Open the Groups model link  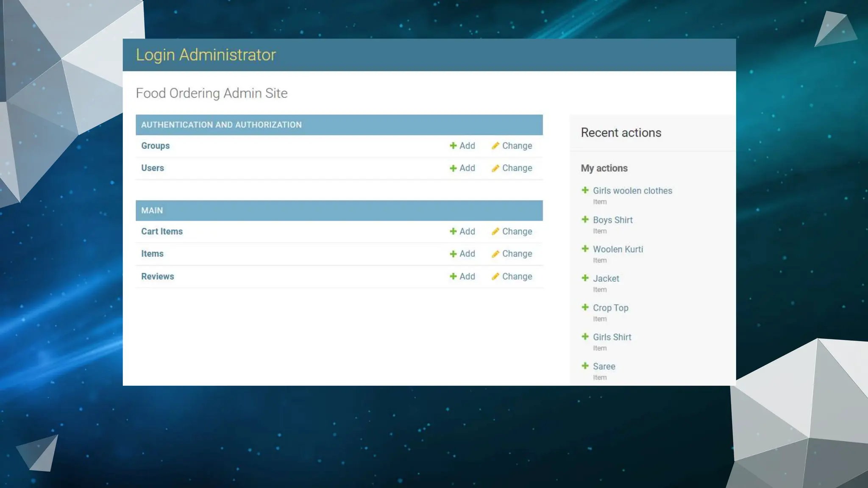[155, 146]
